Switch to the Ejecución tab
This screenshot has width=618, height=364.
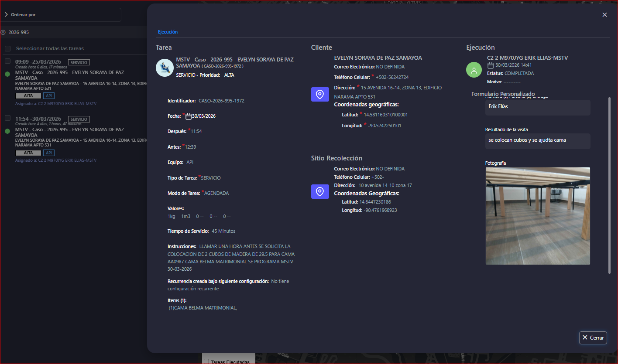pos(168,32)
